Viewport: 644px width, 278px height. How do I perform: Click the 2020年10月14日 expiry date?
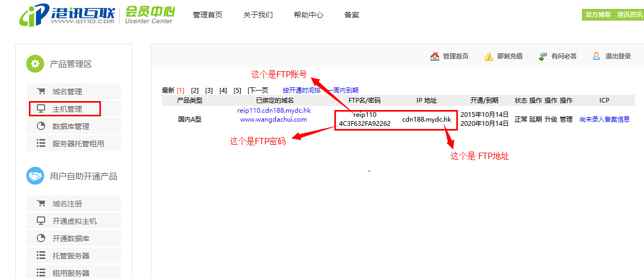484,124
